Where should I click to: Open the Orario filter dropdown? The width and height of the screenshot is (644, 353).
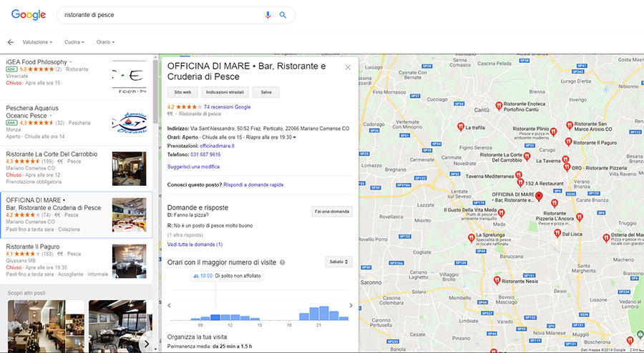point(105,42)
